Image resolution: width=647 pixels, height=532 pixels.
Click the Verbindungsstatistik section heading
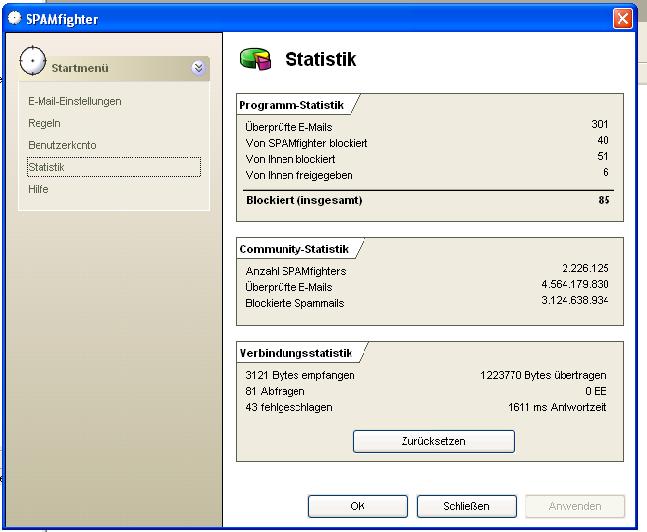pos(295,353)
